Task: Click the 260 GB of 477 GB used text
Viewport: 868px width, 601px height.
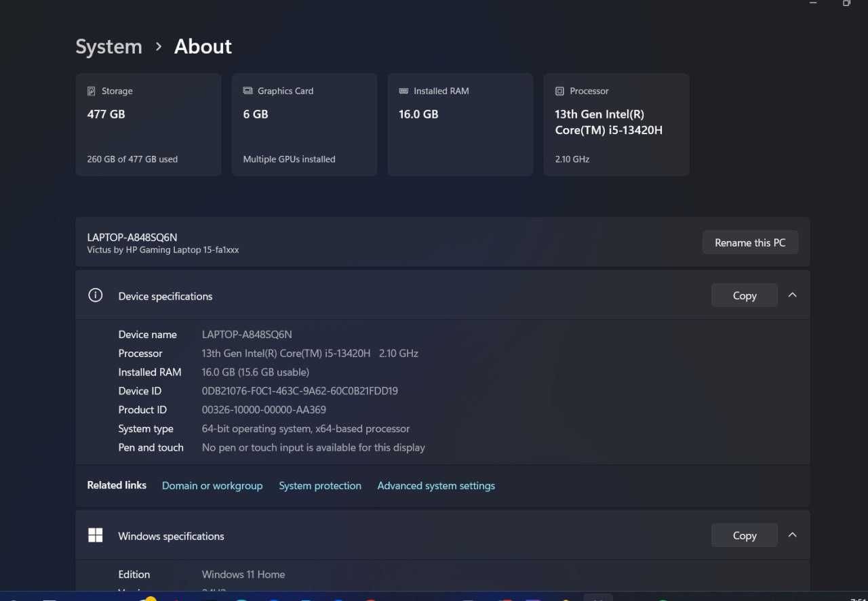Action: pyautogui.click(x=132, y=159)
